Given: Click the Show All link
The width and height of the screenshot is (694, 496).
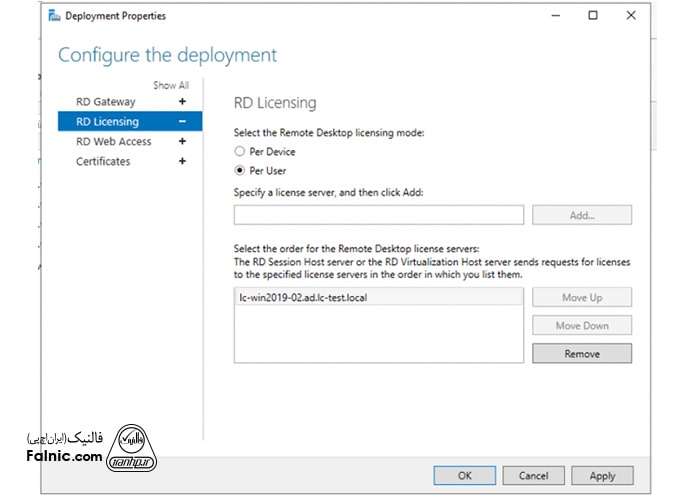Looking at the screenshot, I should tap(170, 86).
